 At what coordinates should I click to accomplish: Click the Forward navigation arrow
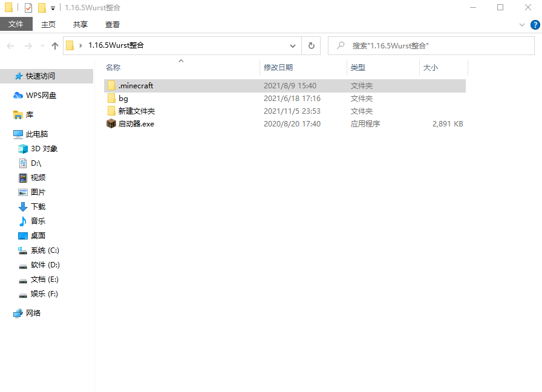click(28, 45)
